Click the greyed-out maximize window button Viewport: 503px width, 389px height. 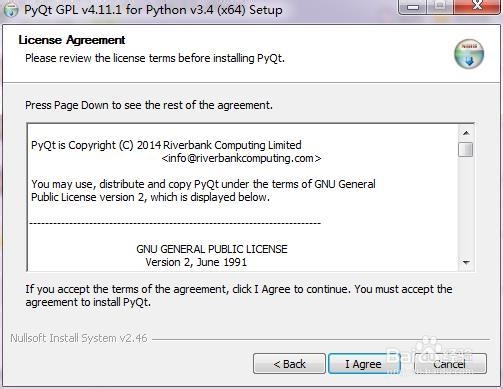point(440,7)
